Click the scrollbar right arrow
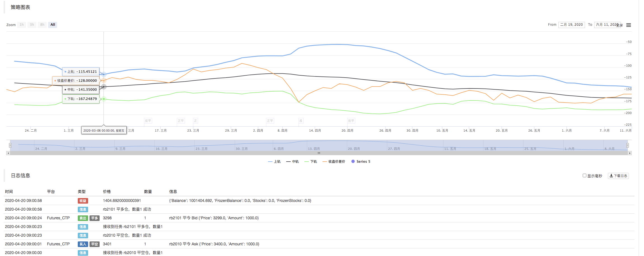This screenshot has width=644, height=256. click(630, 153)
